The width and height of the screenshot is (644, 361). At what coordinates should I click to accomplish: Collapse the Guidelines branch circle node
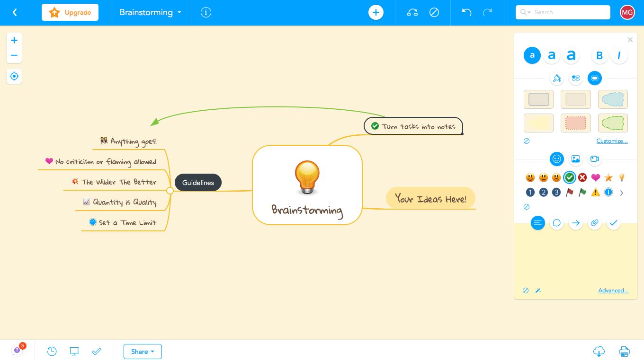click(x=170, y=191)
